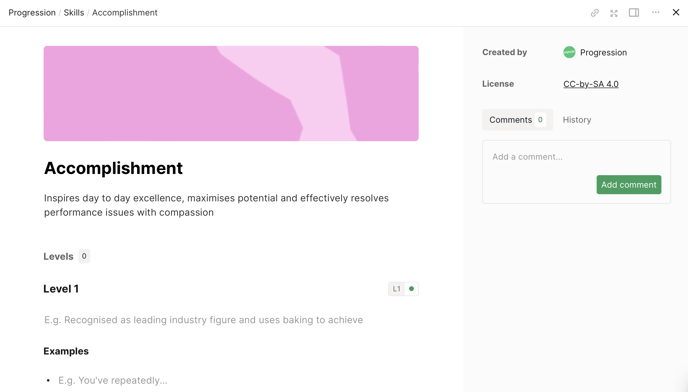The image size is (688, 392).
Task: Switch to the History tab
Action: 577,120
